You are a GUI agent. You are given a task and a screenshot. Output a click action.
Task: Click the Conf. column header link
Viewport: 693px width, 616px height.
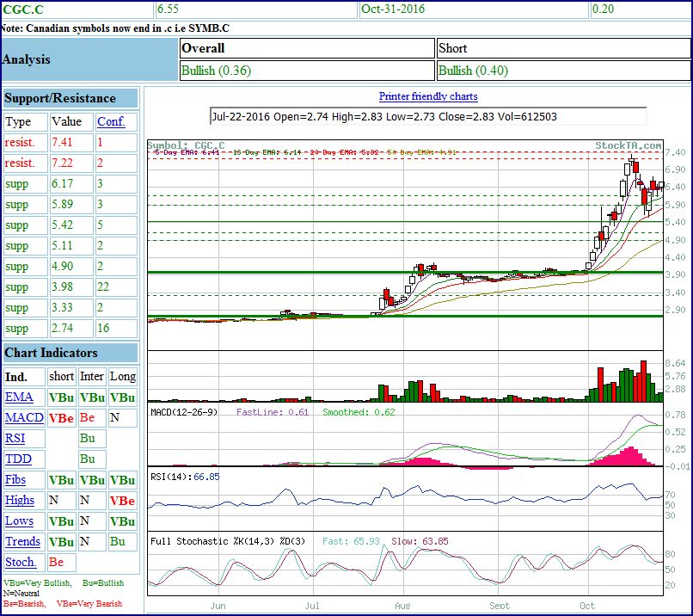[x=111, y=122]
